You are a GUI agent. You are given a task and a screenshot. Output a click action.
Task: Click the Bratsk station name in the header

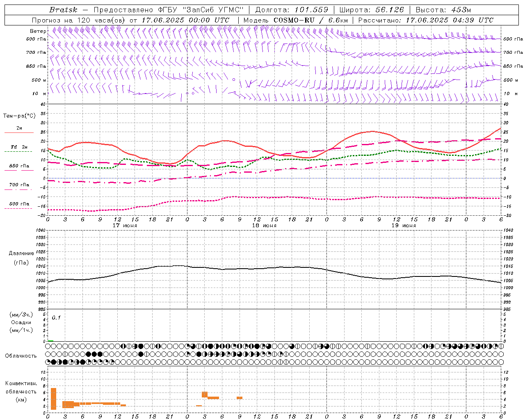(63, 10)
